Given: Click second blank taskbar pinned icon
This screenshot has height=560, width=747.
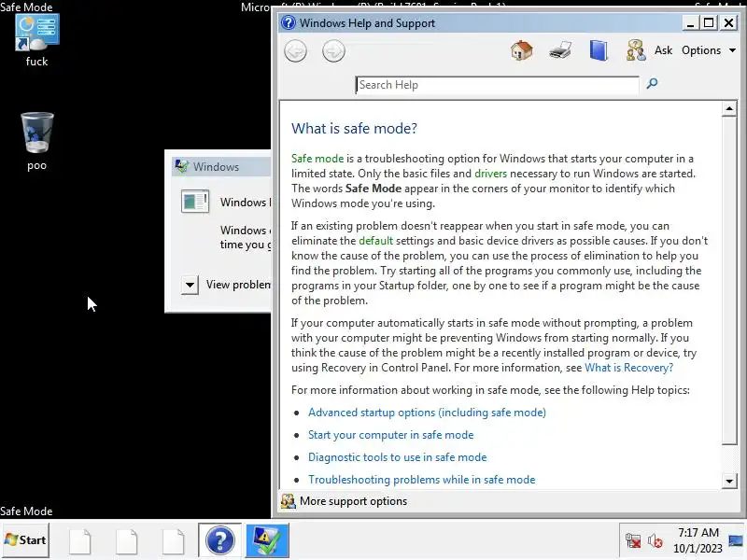Looking at the screenshot, I should [127, 541].
